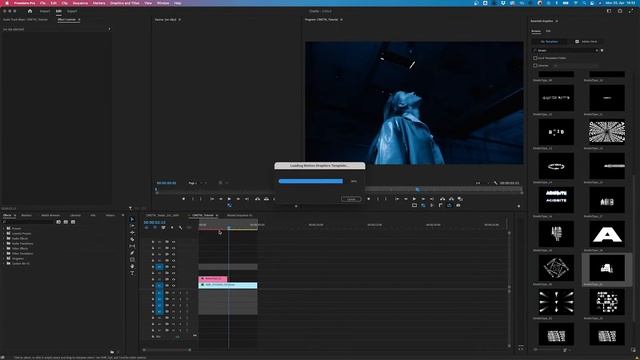The width and height of the screenshot is (640, 360).
Task: Step back one frame in Program monitor
Action: tap(406, 199)
